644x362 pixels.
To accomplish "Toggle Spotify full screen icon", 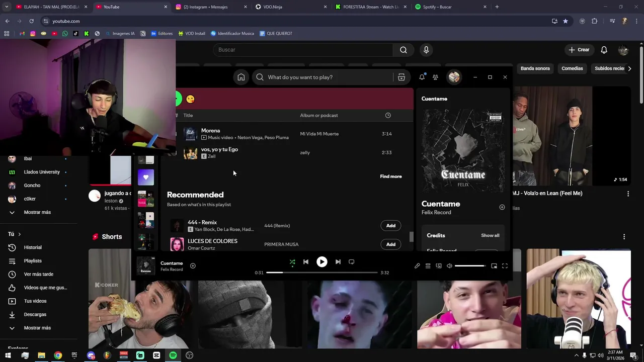I will click(x=505, y=266).
